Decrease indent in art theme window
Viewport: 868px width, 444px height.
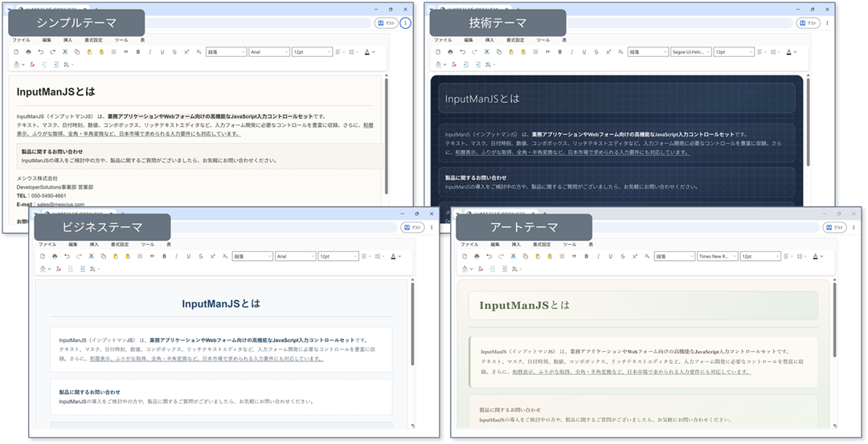coord(492,269)
